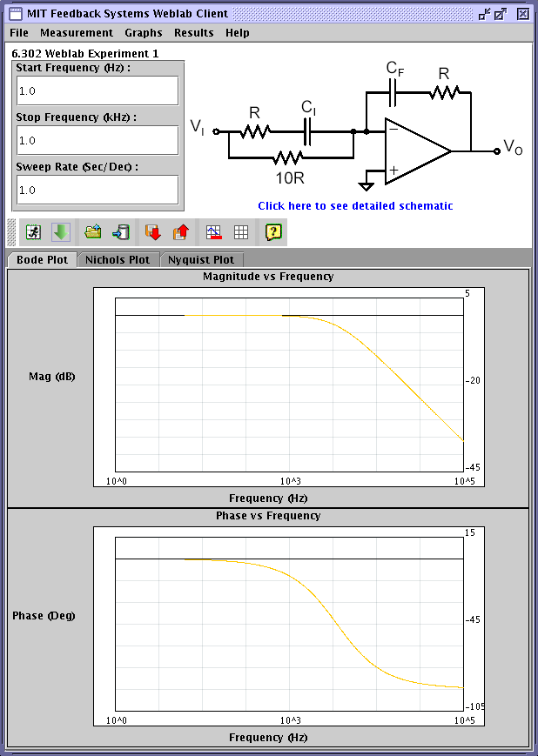Viewport: 538px width, 756px height.
Task: Click the database import cylinder icon
Action: [121, 232]
